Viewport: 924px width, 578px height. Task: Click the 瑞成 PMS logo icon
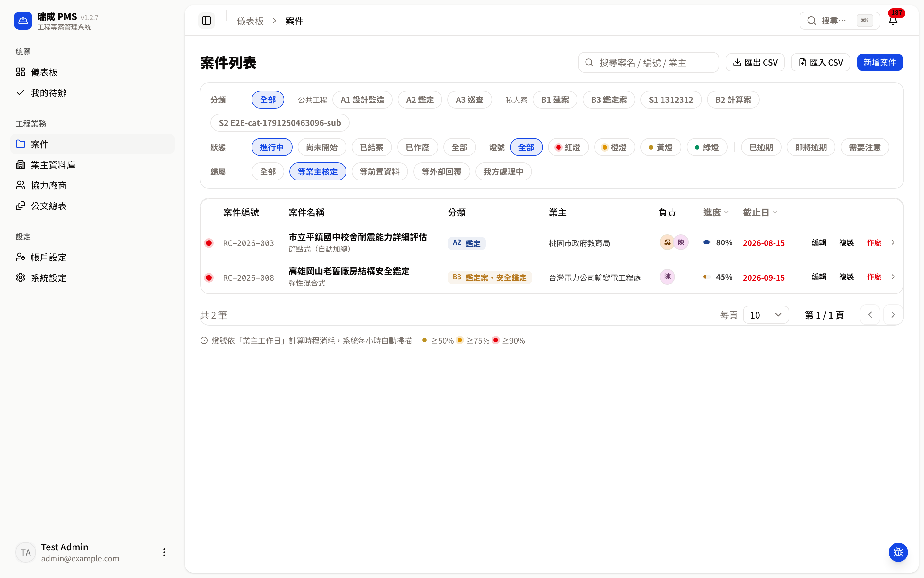[23, 21]
